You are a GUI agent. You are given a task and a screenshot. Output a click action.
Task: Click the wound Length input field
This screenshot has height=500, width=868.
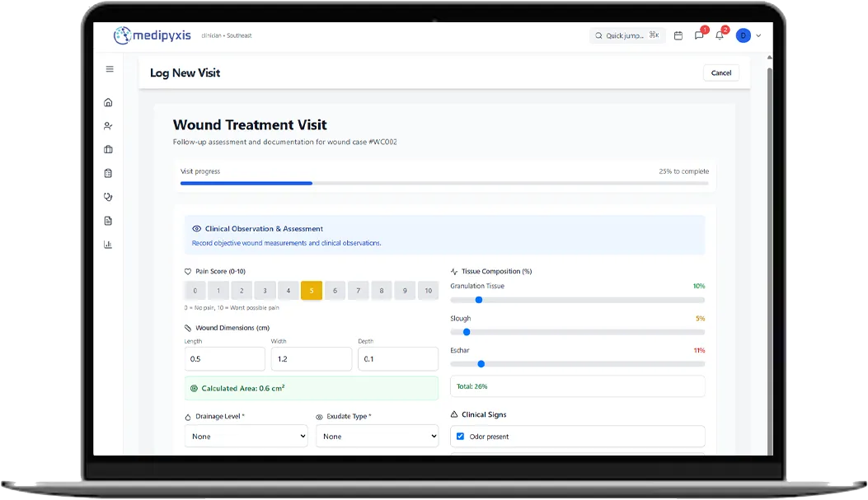click(x=225, y=359)
